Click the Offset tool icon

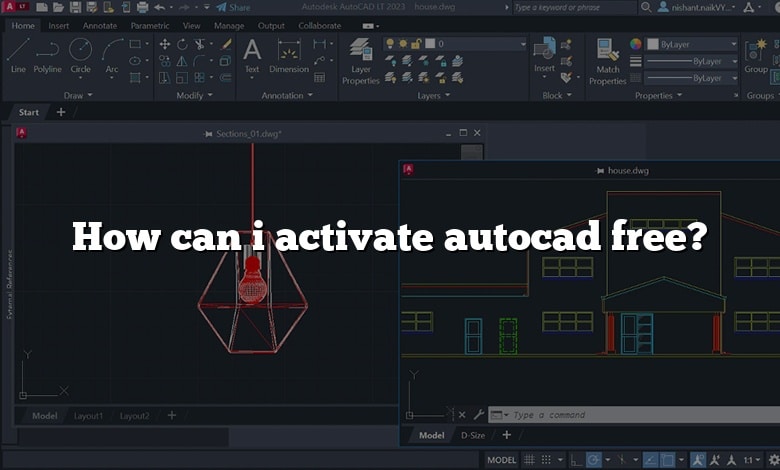(x=225, y=78)
